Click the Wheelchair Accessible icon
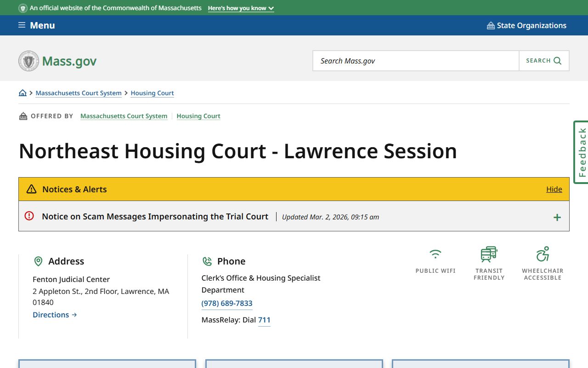588x368 pixels. [543, 254]
